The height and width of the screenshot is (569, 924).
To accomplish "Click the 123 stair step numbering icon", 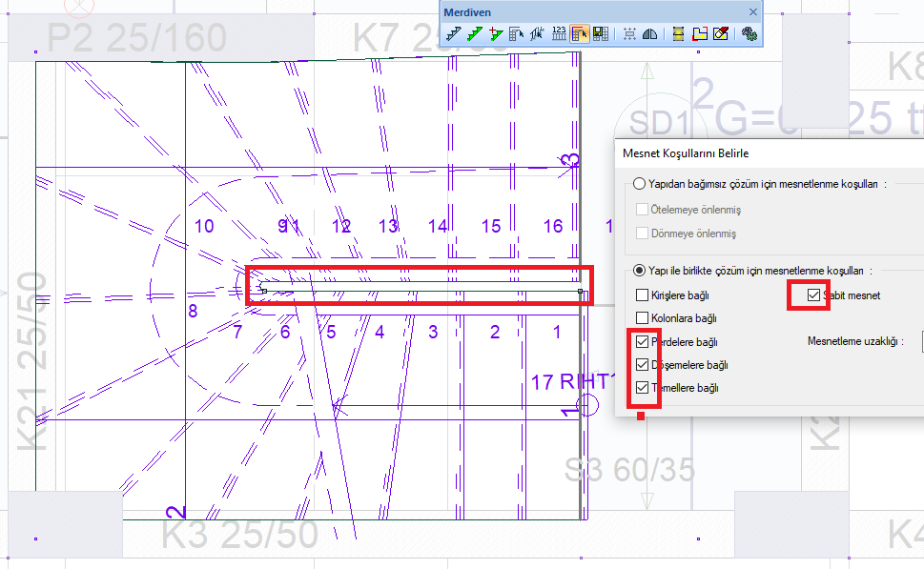I will tap(559, 34).
